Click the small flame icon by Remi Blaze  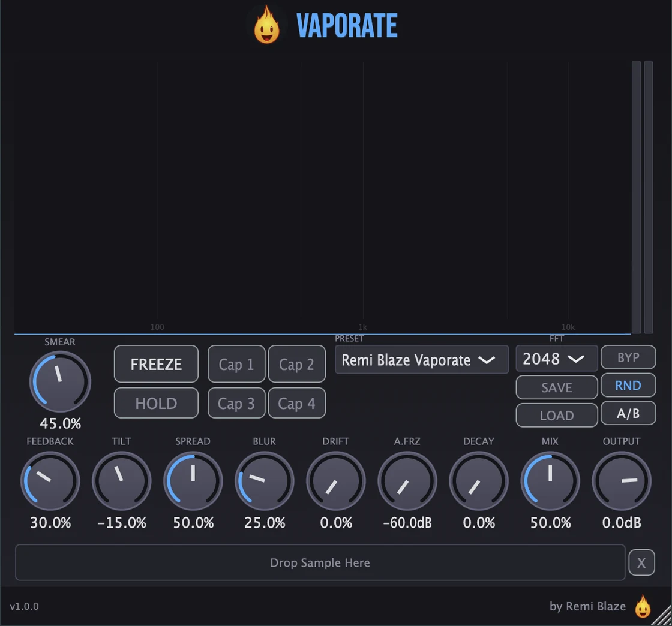[643, 606]
